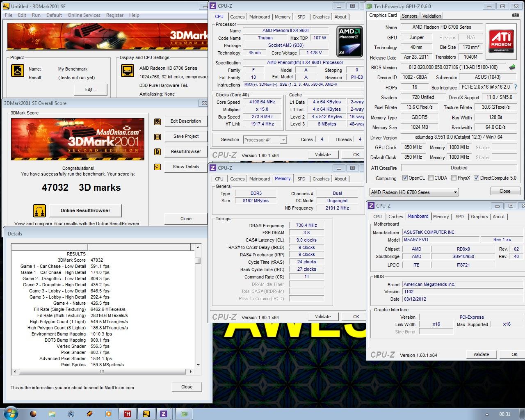Viewport: 525px width, 420px height.
Task: Click the taskbar clock showing 00:31
Action: tap(505, 414)
